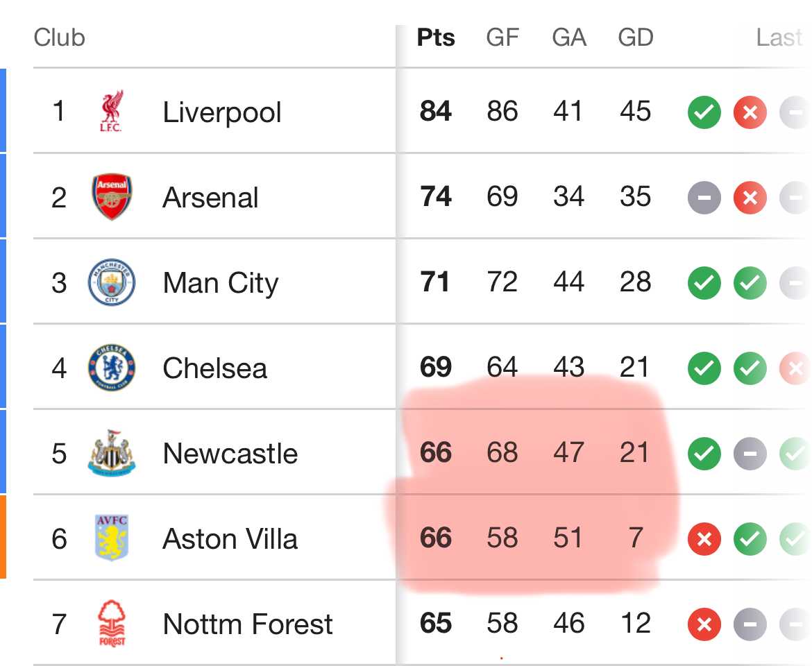Click the Arsenal club crest

111,196
